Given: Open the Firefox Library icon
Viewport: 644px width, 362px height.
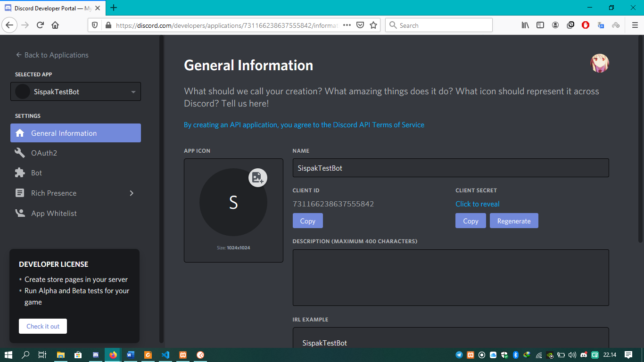Looking at the screenshot, I should pos(525,25).
